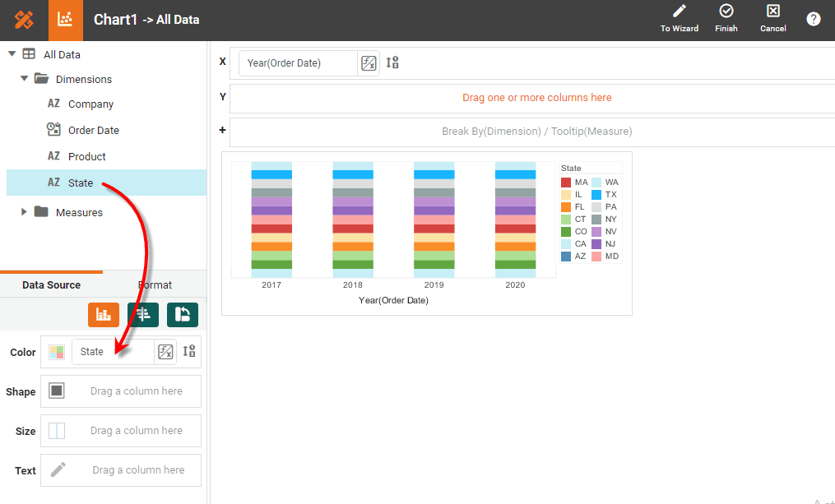This screenshot has height=504, width=835.
Task: Click the orange chart type icon in header
Action: [x=66, y=20]
